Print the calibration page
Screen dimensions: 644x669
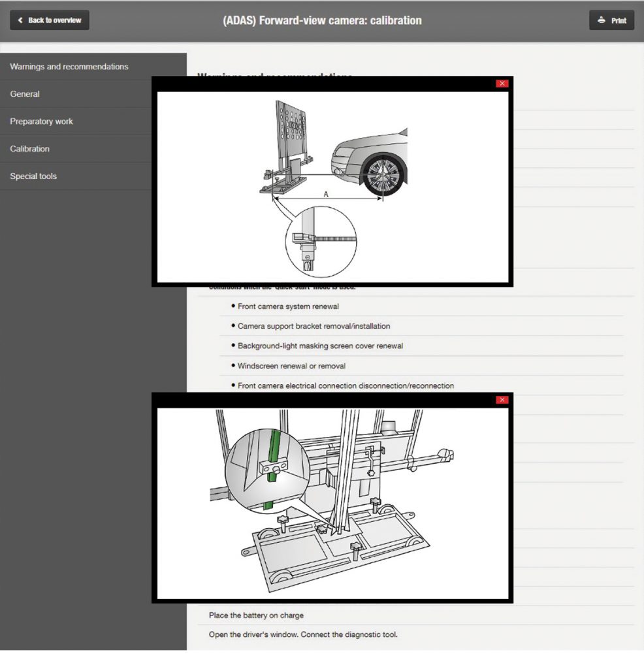point(611,20)
